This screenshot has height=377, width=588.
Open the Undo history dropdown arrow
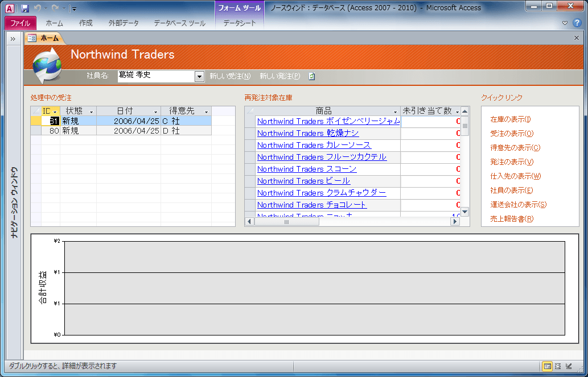[x=46, y=8]
